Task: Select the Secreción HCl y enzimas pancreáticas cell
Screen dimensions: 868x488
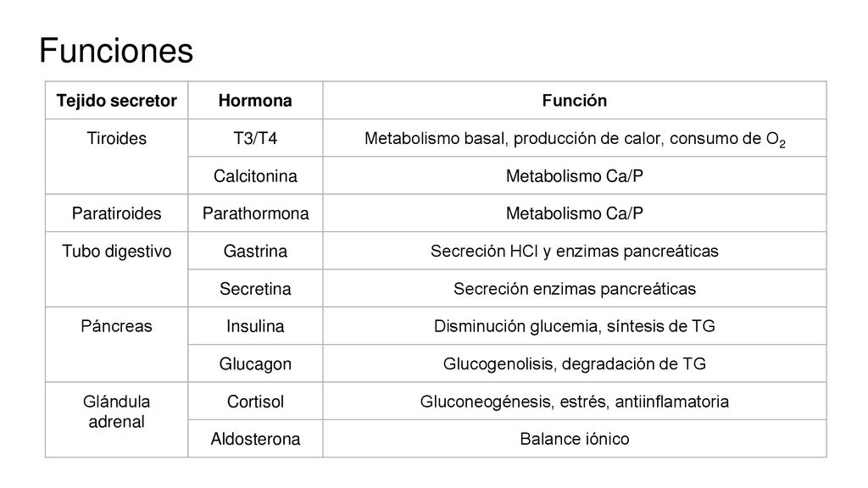Action: pos(575,251)
